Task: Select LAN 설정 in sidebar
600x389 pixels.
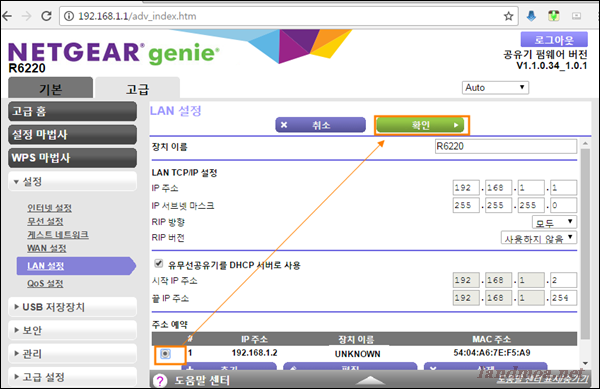Action: pyautogui.click(x=76, y=266)
